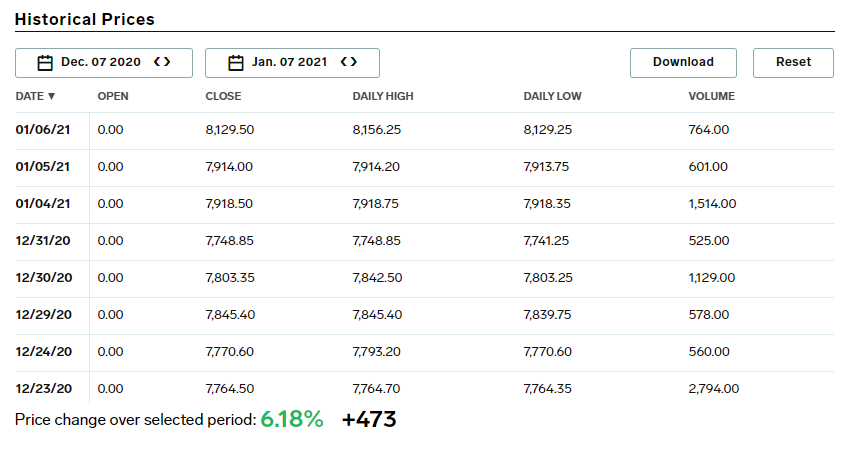Step the Dec. 07 2020 date back with left chevron

click(x=157, y=62)
